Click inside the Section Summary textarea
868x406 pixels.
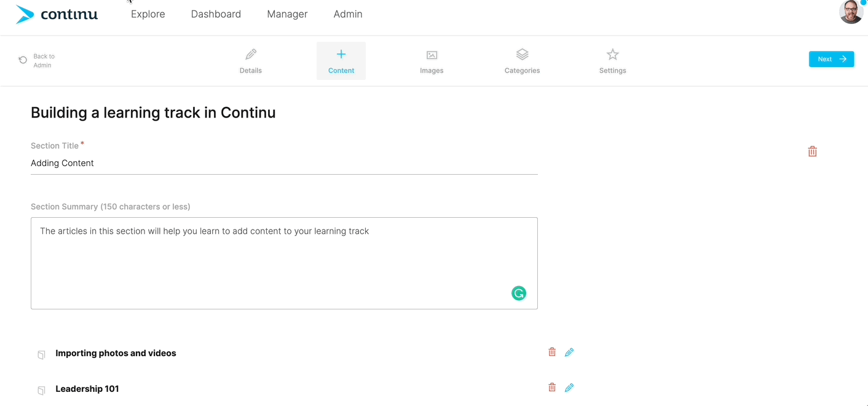[284, 263]
